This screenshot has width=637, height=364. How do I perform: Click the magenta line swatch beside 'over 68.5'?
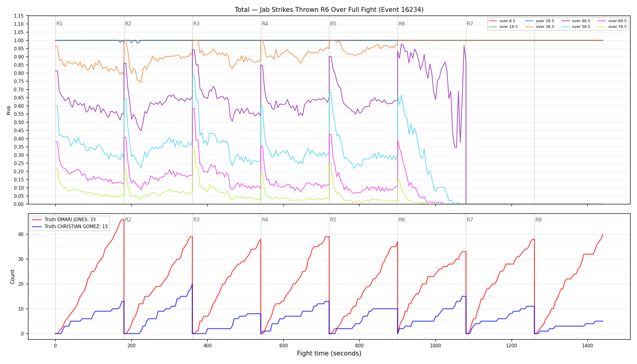pyautogui.click(x=602, y=21)
